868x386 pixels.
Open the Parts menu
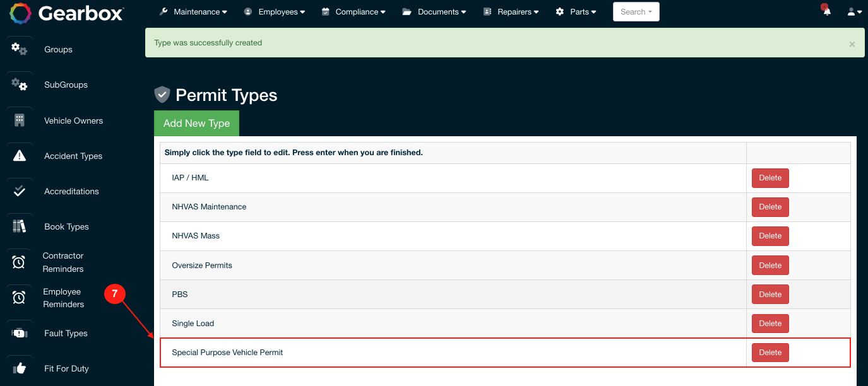576,12
